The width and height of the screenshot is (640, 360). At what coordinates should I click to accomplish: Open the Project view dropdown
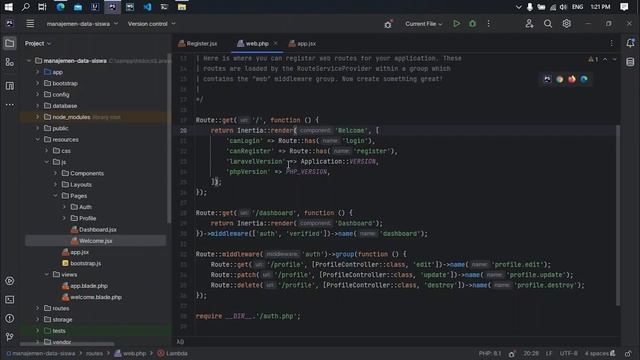38,43
